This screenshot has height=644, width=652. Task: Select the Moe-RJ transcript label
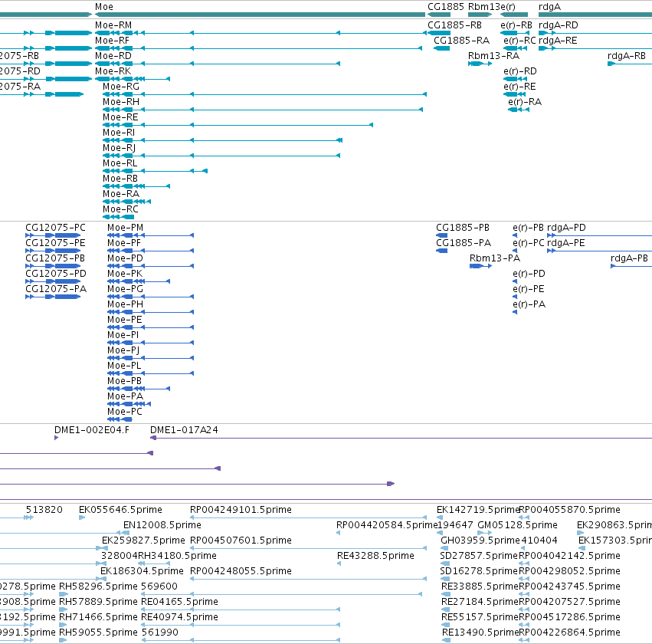coord(119,148)
